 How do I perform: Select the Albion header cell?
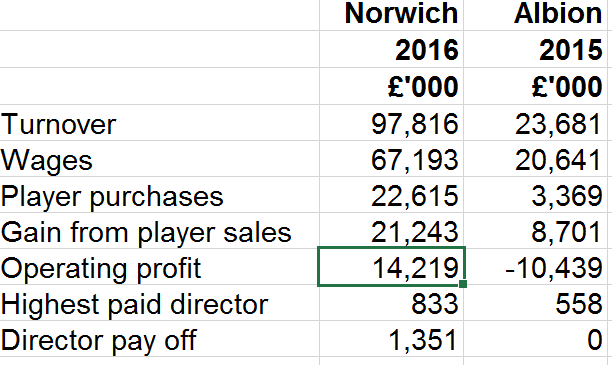click(x=536, y=15)
